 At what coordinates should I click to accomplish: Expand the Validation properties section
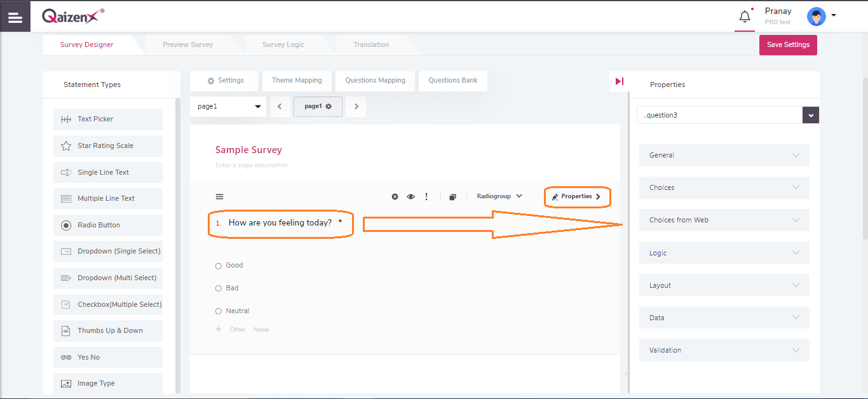[x=724, y=350]
